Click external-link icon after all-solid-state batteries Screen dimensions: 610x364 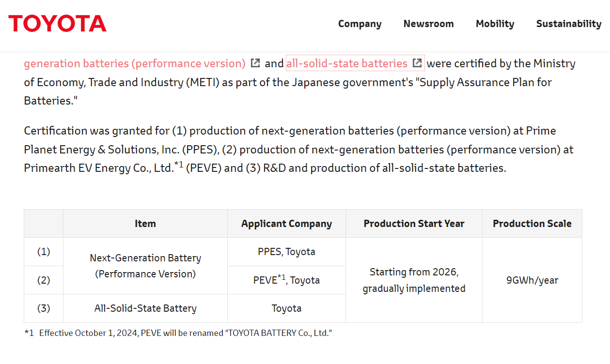pos(417,63)
